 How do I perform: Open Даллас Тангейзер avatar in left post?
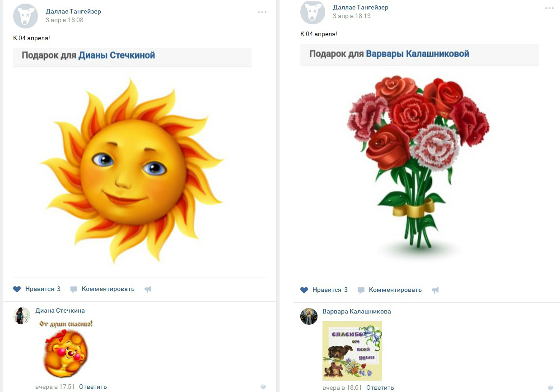tap(25, 16)
